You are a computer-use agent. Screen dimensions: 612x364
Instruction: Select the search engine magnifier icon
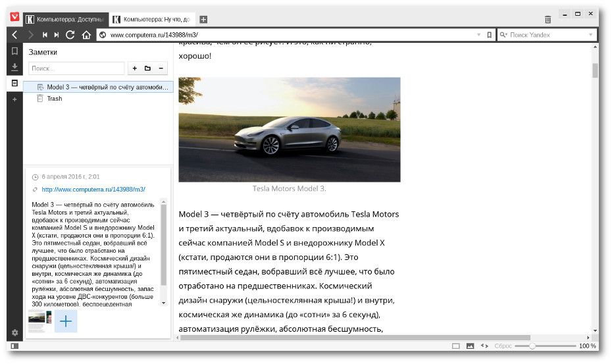pyautogui.click(x=503, y=35)
